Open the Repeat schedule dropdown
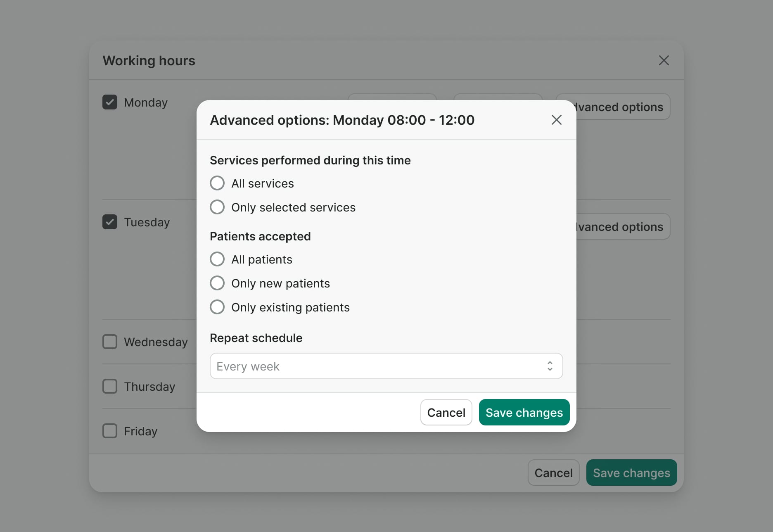Image resolution: width=773 pixels, height=532 pixels. [386, 366]
